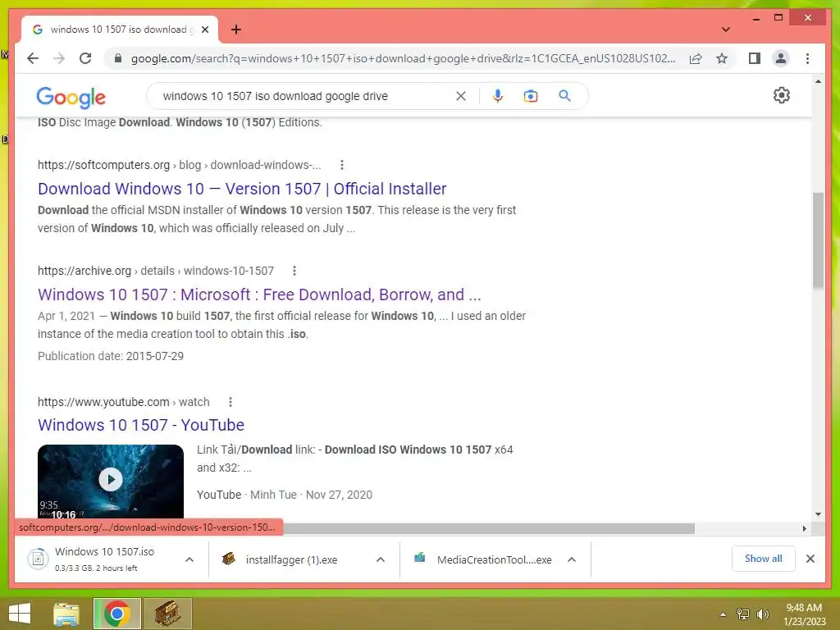The image size is (840, 630).
Task: Click the softcomputers.org breadcrumb URL
Action: pyautogui.click(x=180, y=165)
